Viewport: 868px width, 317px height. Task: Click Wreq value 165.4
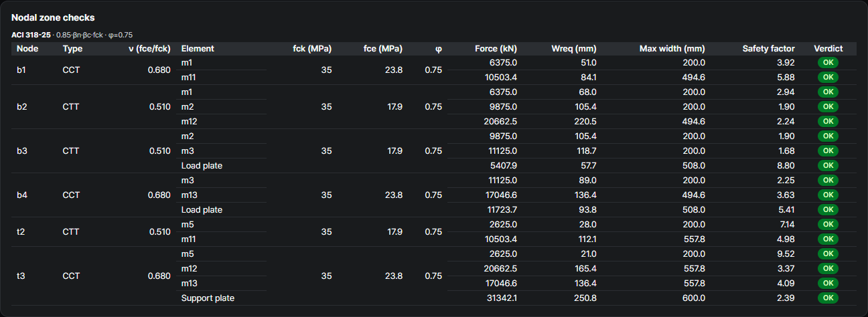pyautogui.click(x=584, y=268)
